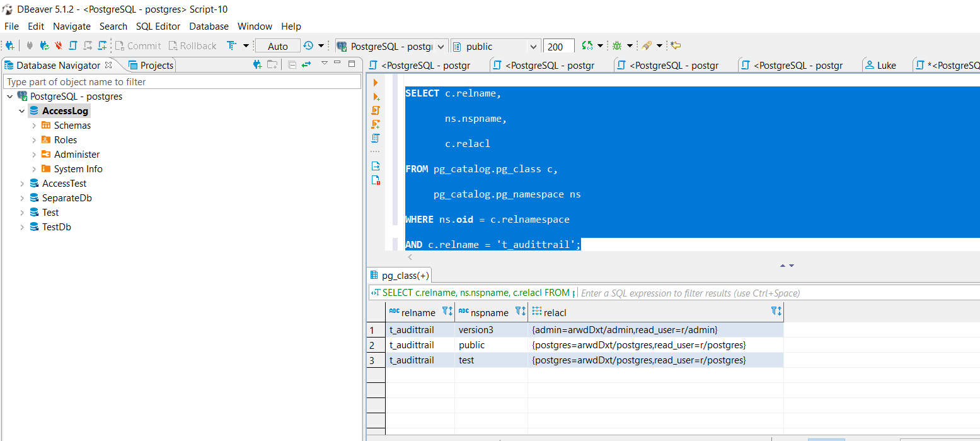980x441 pixels.
Task: Toggle the Auto commit mode button
Action: pos(277,46)
